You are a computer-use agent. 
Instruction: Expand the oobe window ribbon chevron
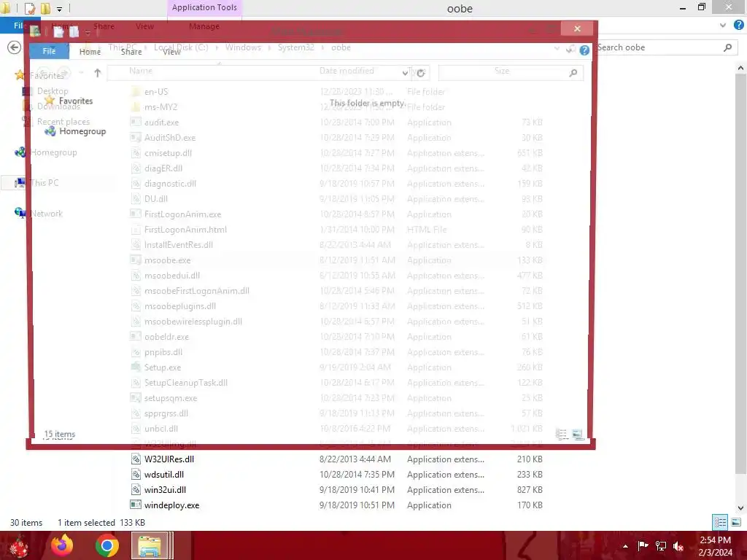[x=723, y=26]
